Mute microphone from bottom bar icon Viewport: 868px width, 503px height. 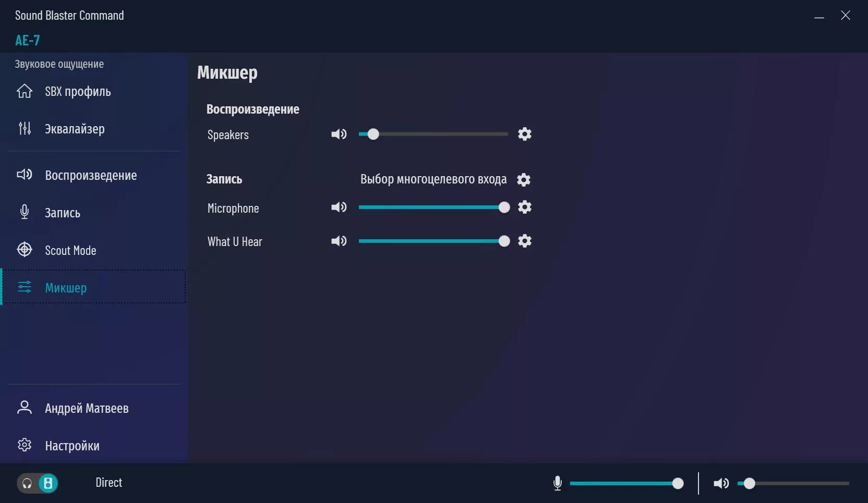click(558, 483)
